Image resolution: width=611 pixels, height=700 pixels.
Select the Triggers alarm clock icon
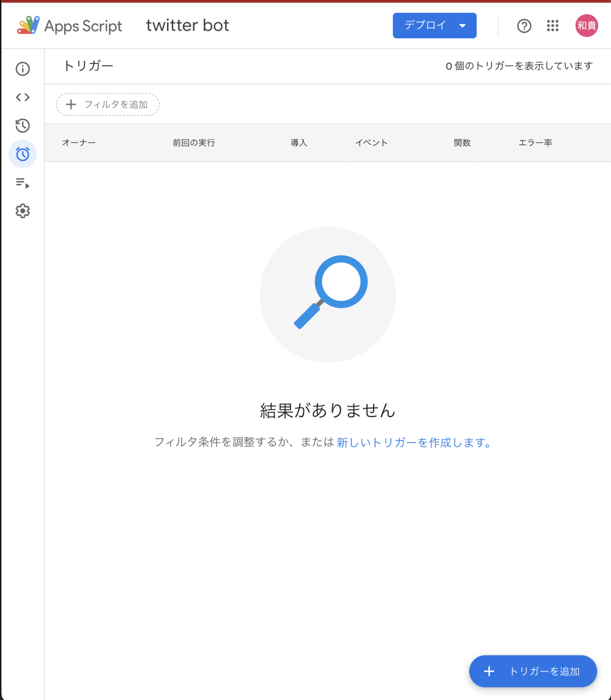pyautogui.click(x=22, y=154)
